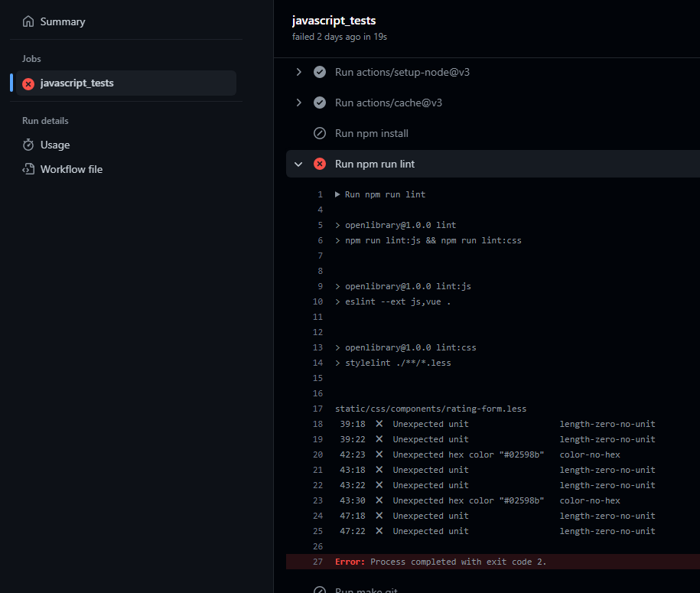Viewport: 700px width, 593px height.
Task: Click 'Process completed with exit code 2.' text
Action: click(458, 562)
